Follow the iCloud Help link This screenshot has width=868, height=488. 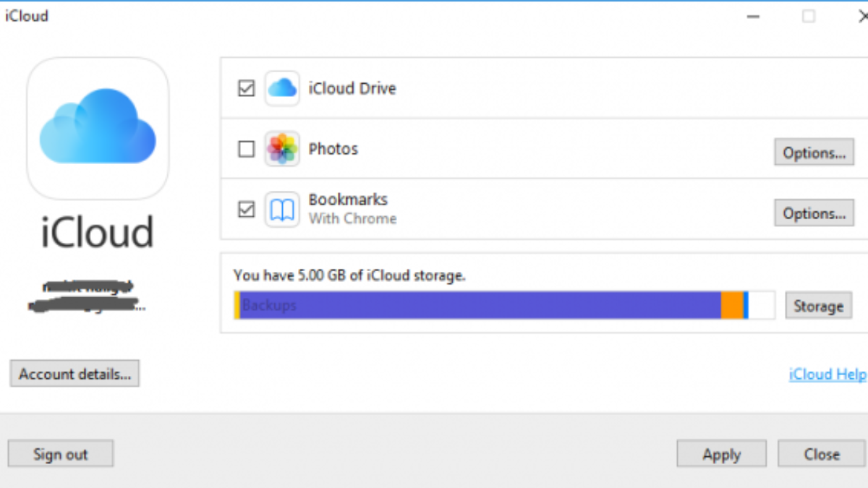click(827, 374)
